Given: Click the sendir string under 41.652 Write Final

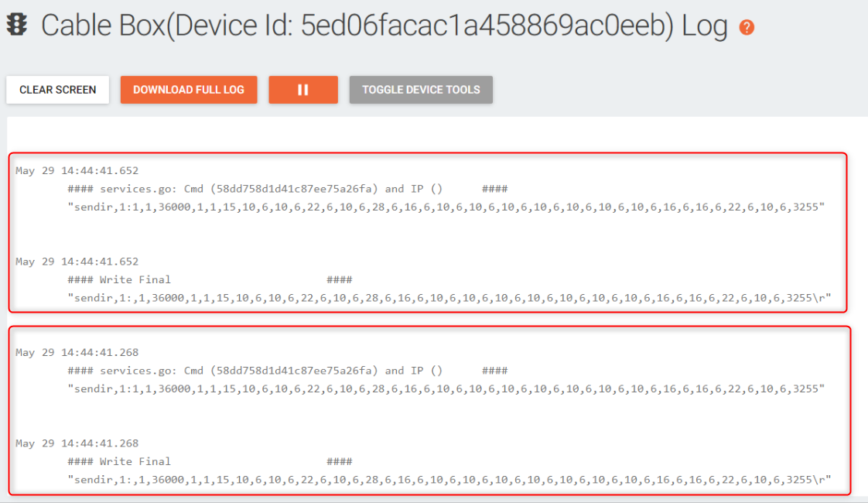Looking at the screenshot, I should click(449, 298).
